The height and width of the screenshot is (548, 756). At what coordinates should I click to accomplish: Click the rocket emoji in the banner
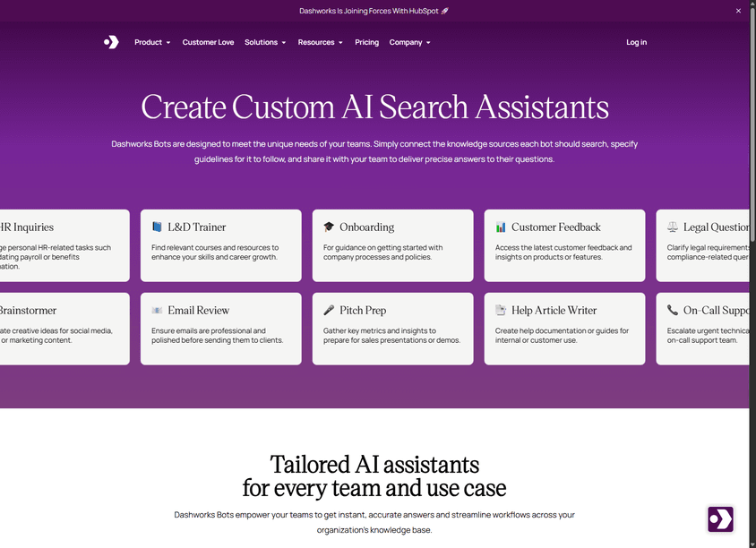point(444,11)
